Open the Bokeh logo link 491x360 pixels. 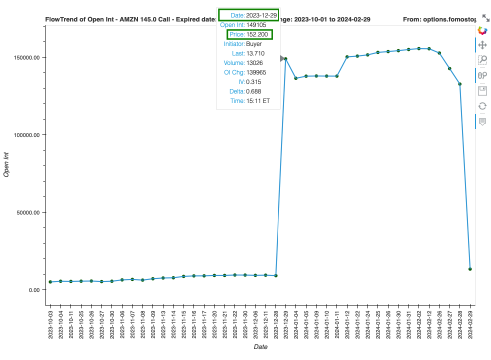tap(482, 30)
